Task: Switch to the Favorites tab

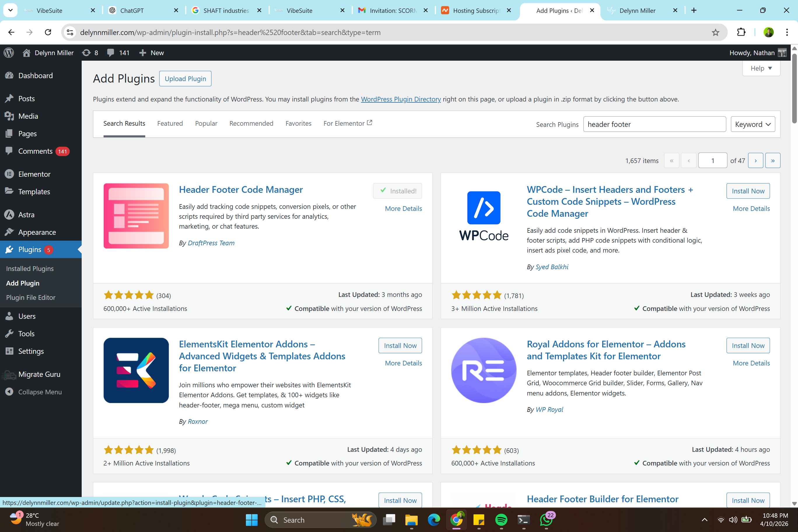Action: [298, 123]
